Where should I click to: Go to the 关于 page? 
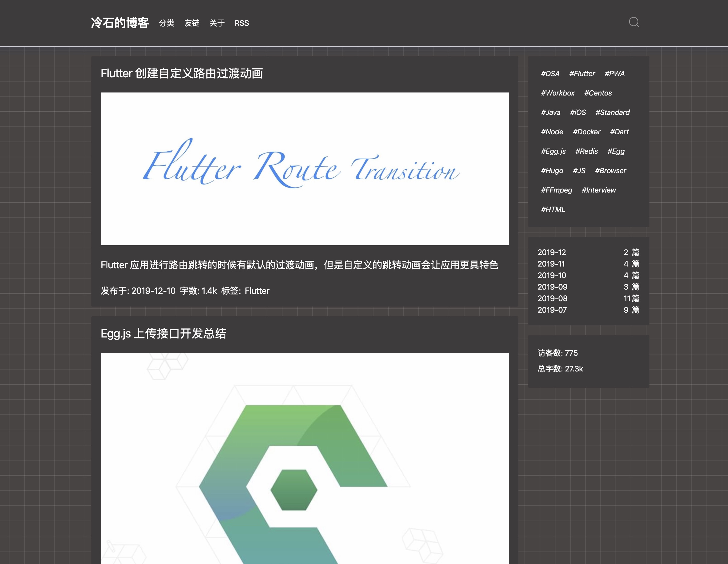click(217, 23)
